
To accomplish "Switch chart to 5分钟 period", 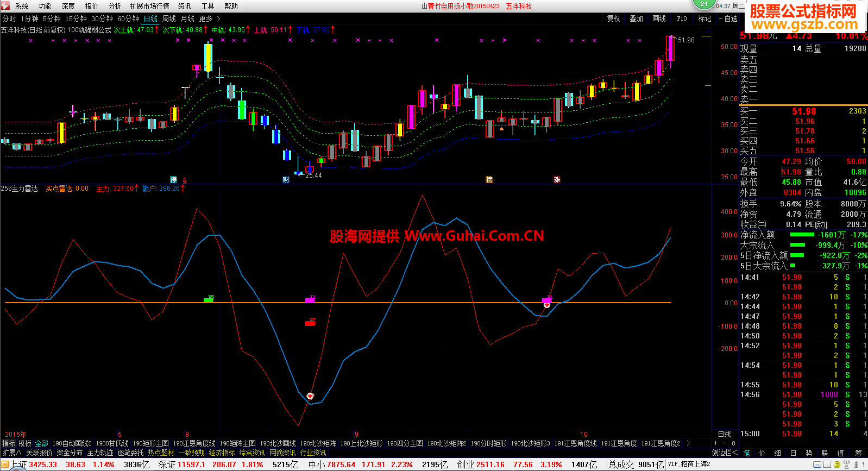I will (x=52, y=18).
